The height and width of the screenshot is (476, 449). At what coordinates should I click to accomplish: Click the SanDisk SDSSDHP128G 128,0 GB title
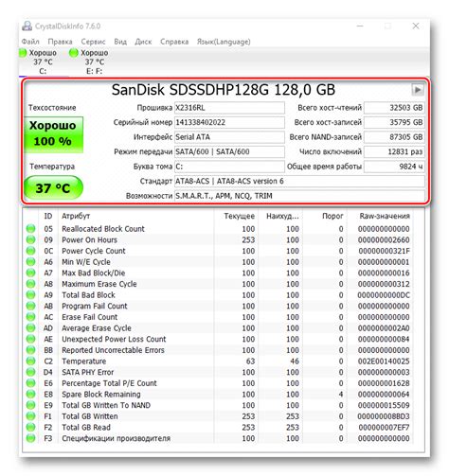(x=224, y=90)
